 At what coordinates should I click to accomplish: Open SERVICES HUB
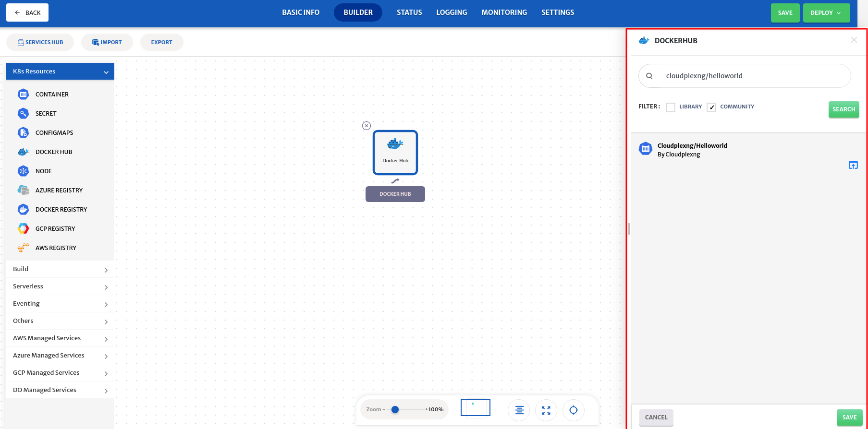pos(40,42)
